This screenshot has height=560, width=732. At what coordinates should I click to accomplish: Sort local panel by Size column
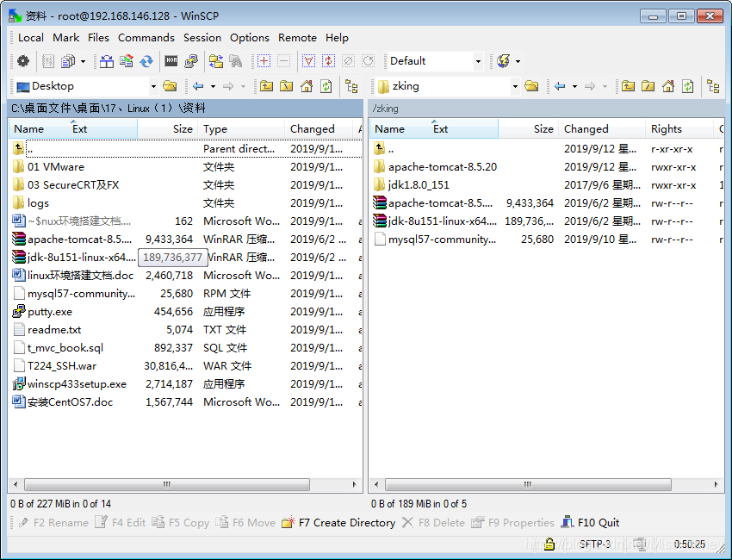168,129
